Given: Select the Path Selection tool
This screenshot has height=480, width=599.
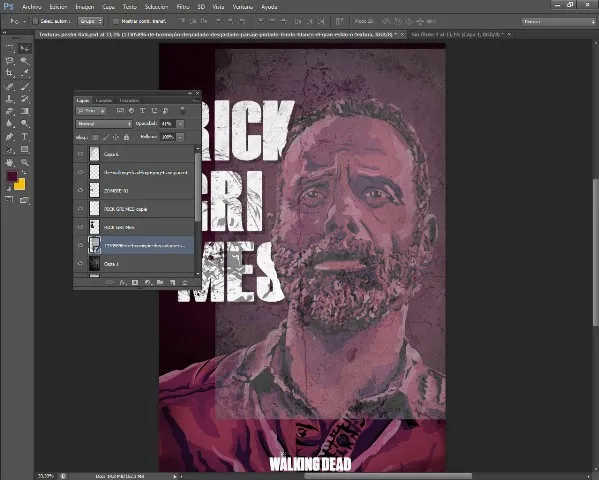Looking at the screenshot, I should (x=10, y=149).
